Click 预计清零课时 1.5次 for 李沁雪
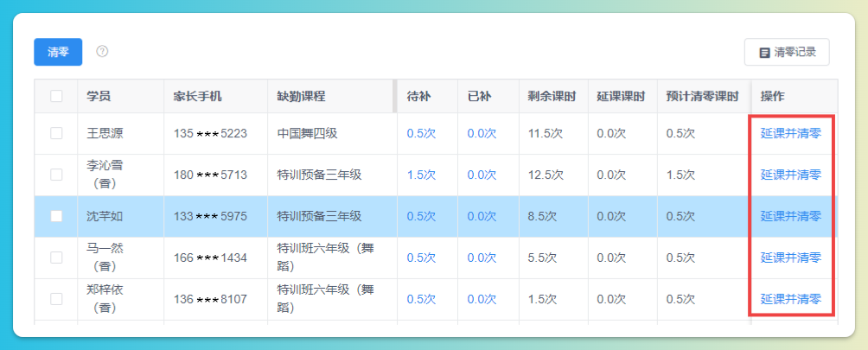The image size is (868, 350). tap(680, 175)
